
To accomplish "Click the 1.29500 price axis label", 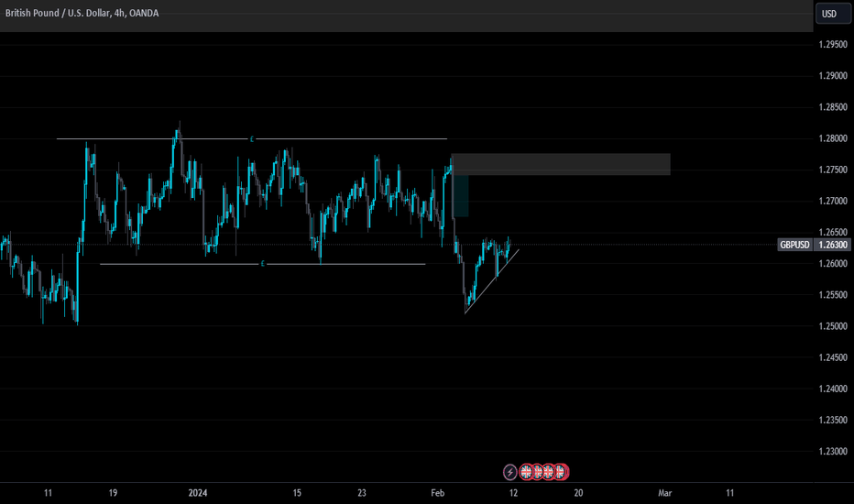I will (833, 45).
